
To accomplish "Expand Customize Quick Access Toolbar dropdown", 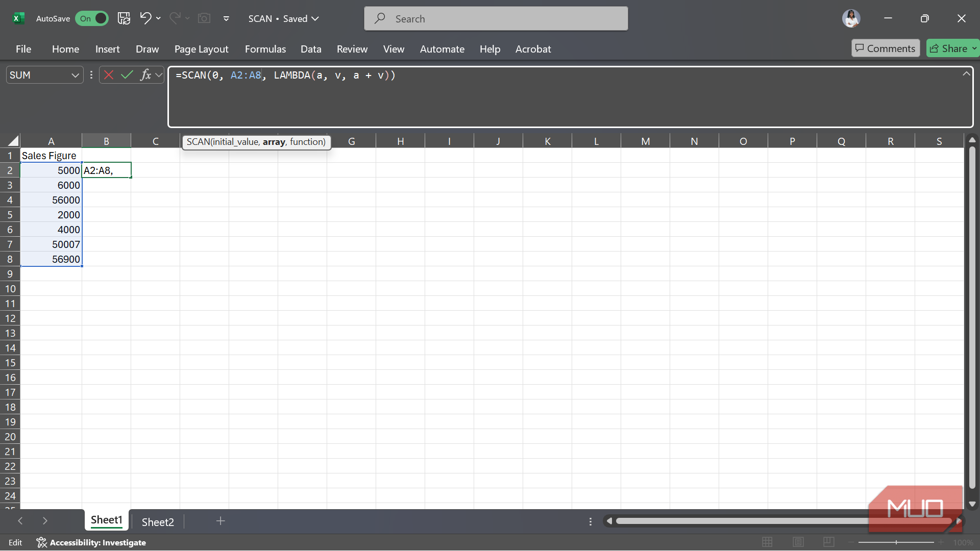I will pyautogui.click(x=226, y=18).
